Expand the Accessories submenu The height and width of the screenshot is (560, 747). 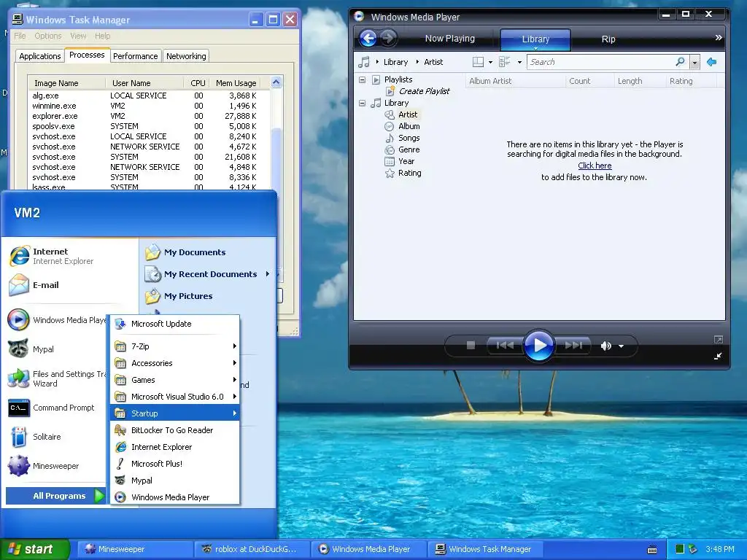(x=175, y=363)
